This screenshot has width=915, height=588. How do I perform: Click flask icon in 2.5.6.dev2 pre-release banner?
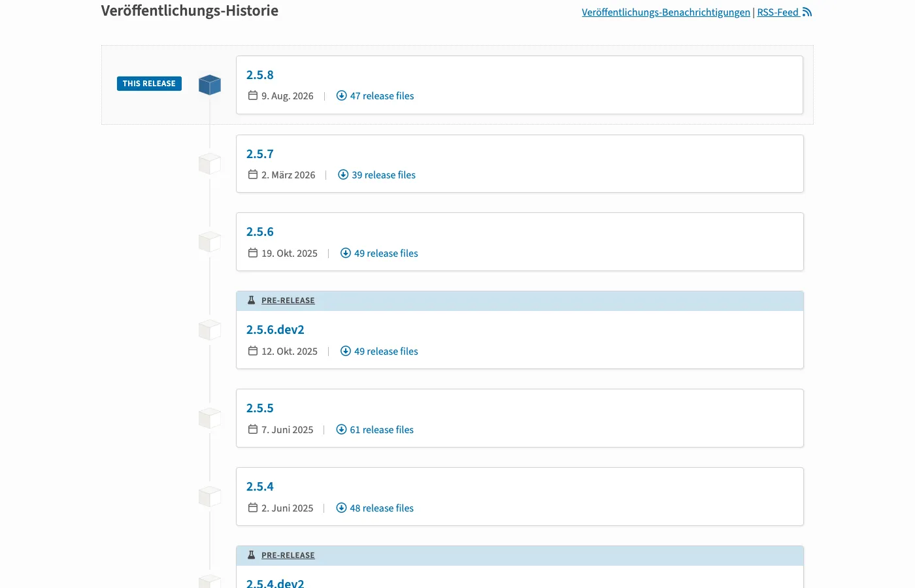[252, 301]
